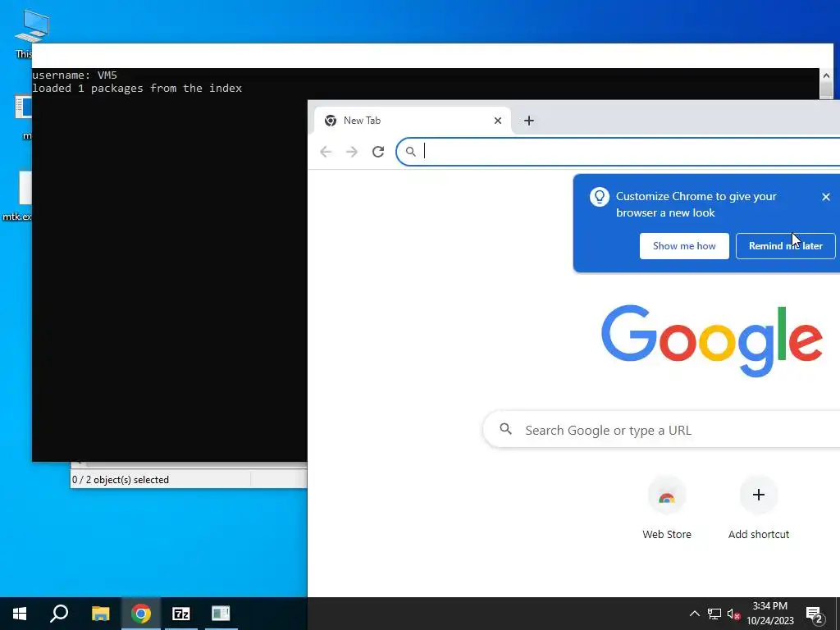Close the New Tab tab
The height and width of the screenshot is (630, 840).
click(x=498, y=121)
